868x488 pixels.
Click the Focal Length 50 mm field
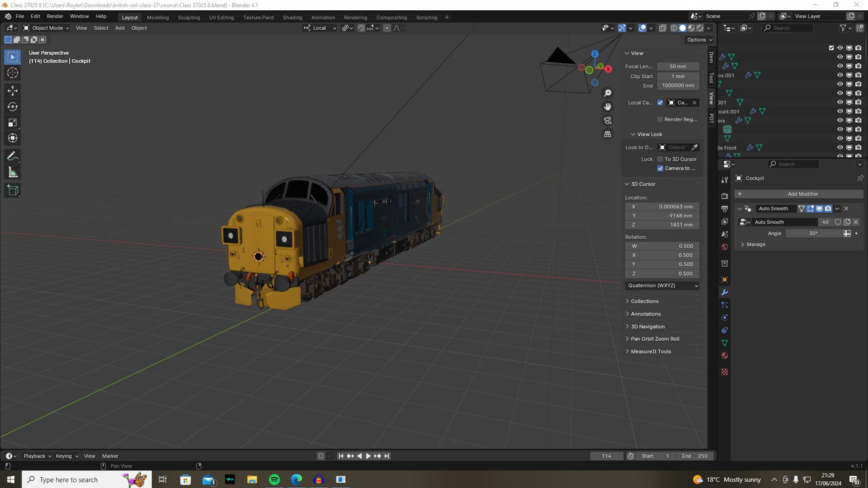click(677, 67)
